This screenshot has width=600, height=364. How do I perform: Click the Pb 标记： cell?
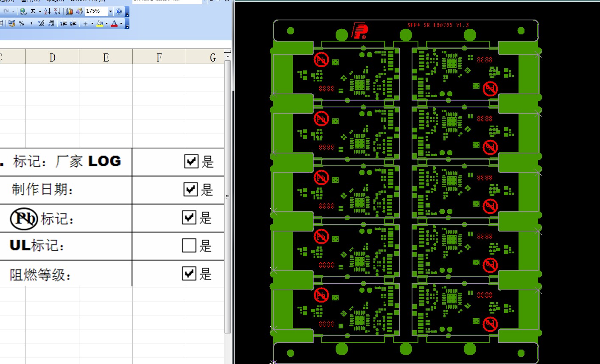[66, 218]
